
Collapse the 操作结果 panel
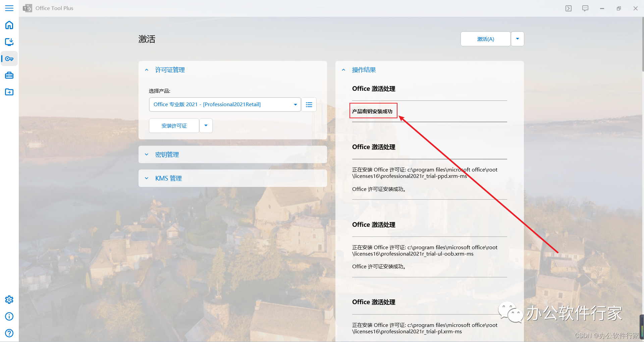click(430, 70)
